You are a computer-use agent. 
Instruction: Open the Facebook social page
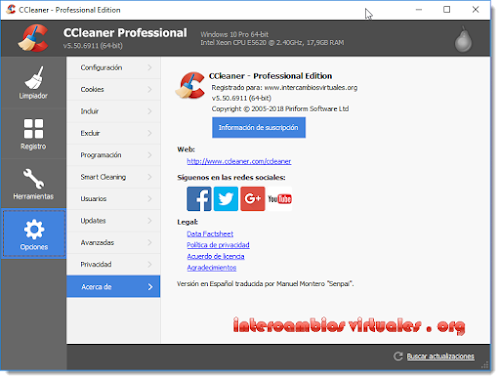tap(199, 199)
